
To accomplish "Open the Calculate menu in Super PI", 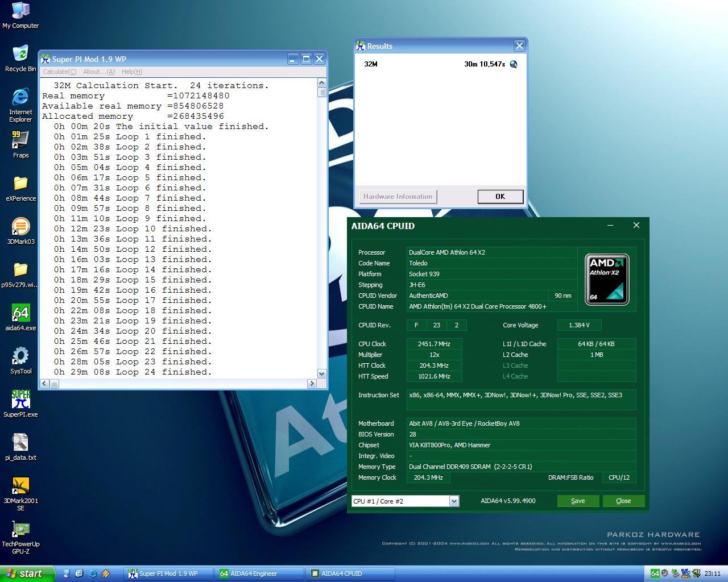I will [x=59, y=72].
